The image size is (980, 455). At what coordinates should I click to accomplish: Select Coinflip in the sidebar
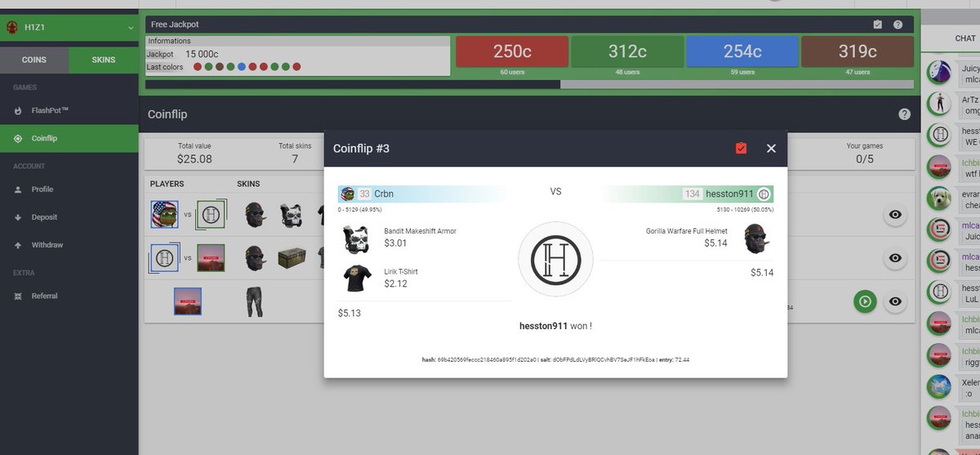(69, 138)
